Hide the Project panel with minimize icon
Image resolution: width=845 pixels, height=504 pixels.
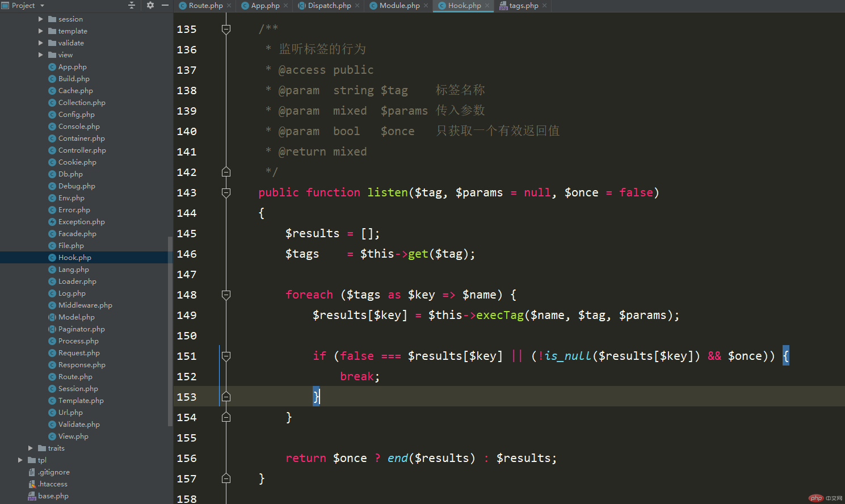[165, 5]
